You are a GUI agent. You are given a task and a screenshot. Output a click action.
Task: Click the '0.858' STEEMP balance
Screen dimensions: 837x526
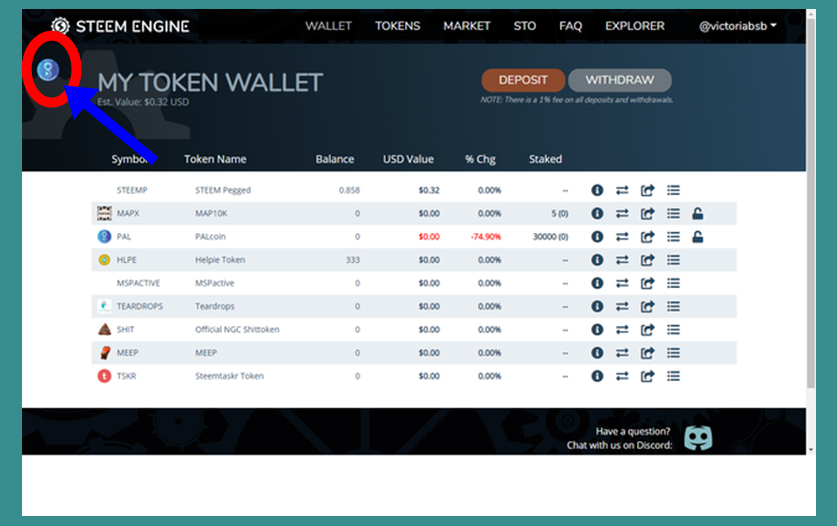(x=350, y=190)
